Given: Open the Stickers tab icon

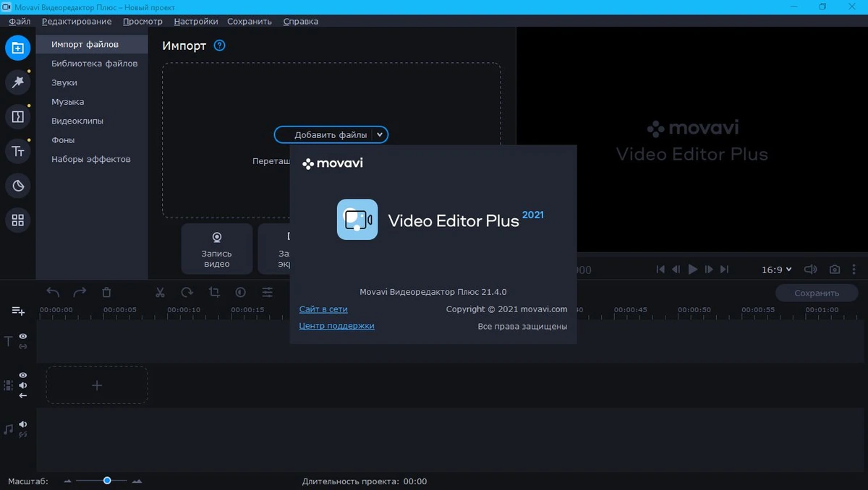Looking at the screenshot, I should pos(18,186).
